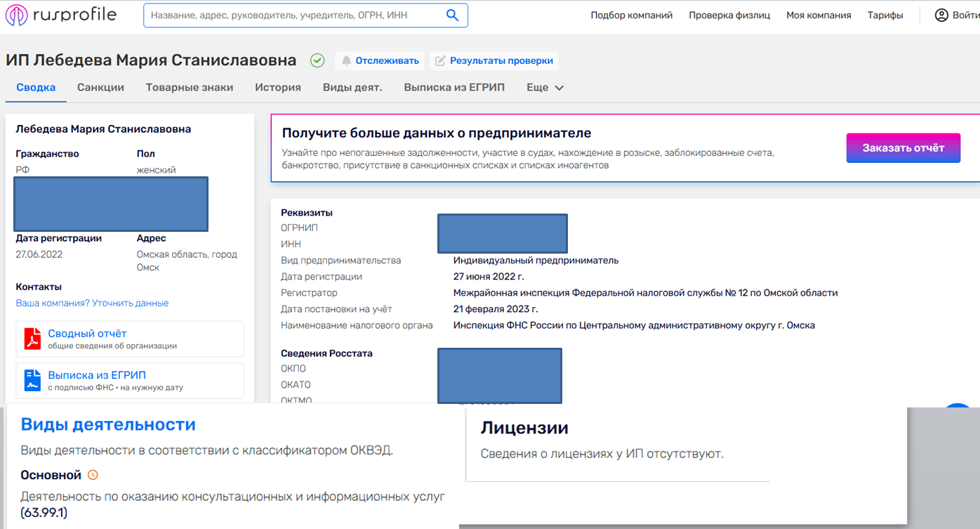Click the ОКПО label
The height and width of the screenshot is (529, 980).
click(x=293, y=369)
